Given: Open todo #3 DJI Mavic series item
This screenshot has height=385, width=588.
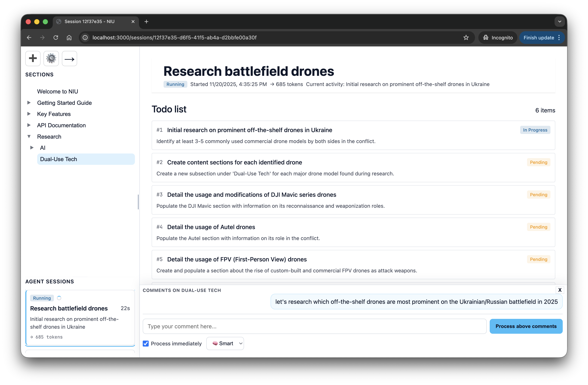Looking at the screenshot, I should tap(353, 200).
